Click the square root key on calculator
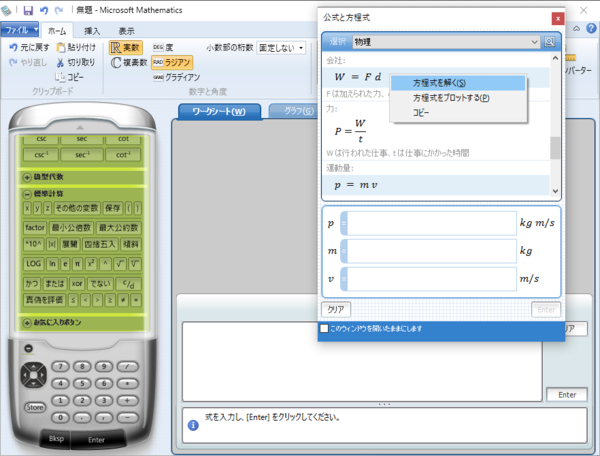600x456 pixels. tap(120, 264)
